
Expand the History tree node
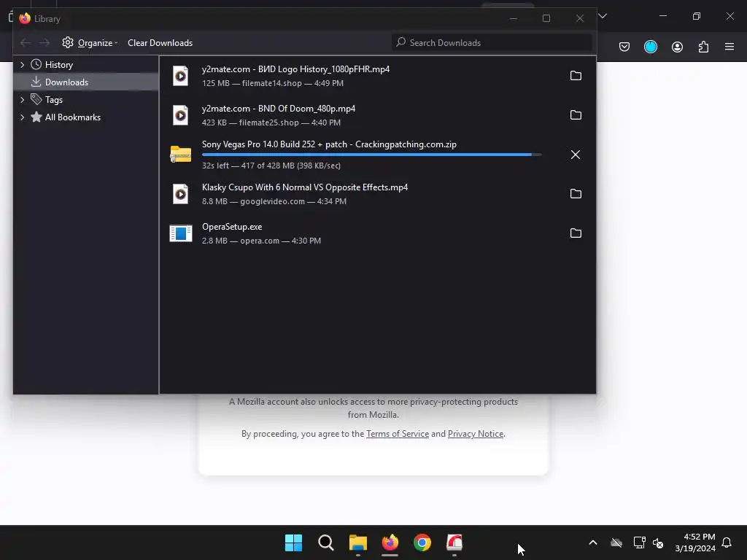(x=22, y=65)
